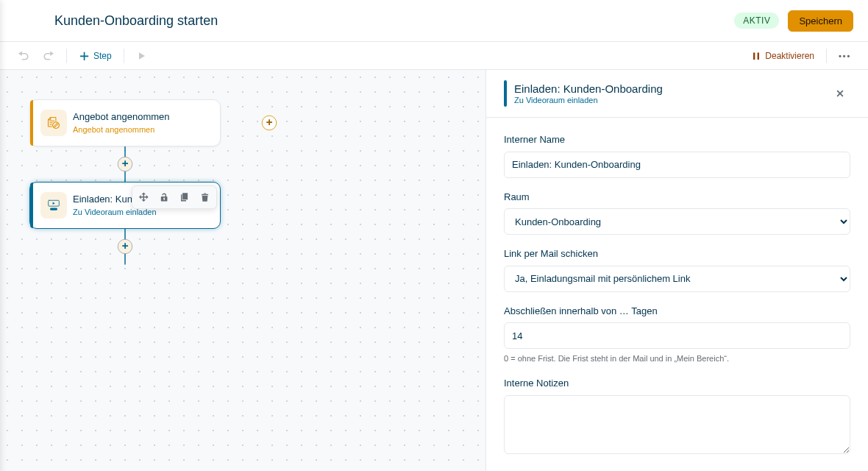Image resolution: width=868 pixels, height=471 pixels.
Task: Click the Zu Videoraum einladen panel subtitle
Action: click(x=556, y=100)
